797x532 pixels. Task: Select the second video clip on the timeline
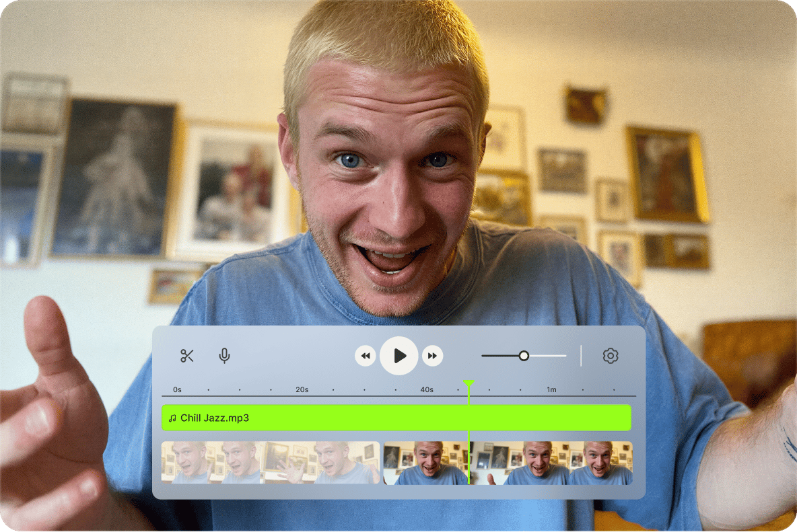508,463
